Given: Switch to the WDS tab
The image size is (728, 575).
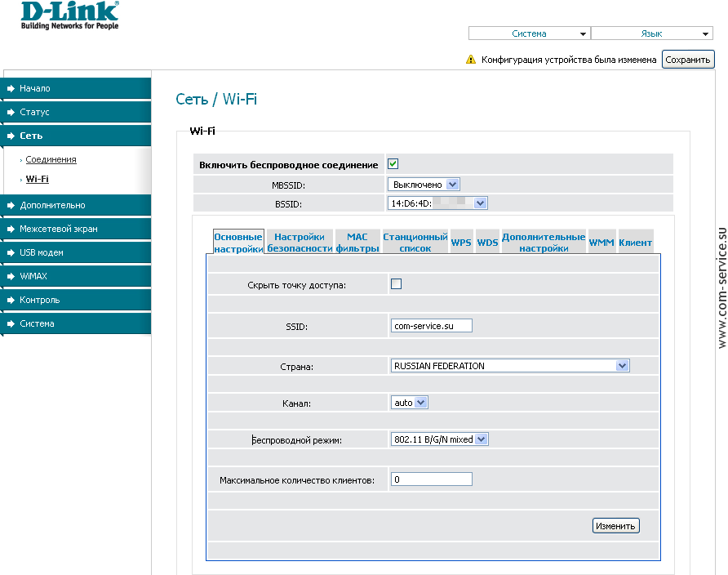Looking at the screenshot, I should tap(487, 243).
